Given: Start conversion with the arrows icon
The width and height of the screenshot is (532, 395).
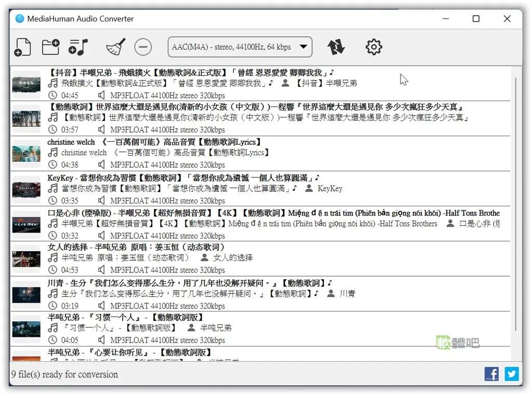Looking at the screenshot, I should coord(336,47).
